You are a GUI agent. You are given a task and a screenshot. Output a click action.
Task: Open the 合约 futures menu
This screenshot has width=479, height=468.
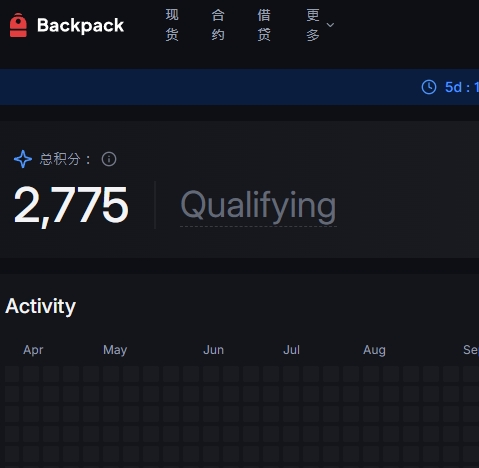click(x=218, y=25)
